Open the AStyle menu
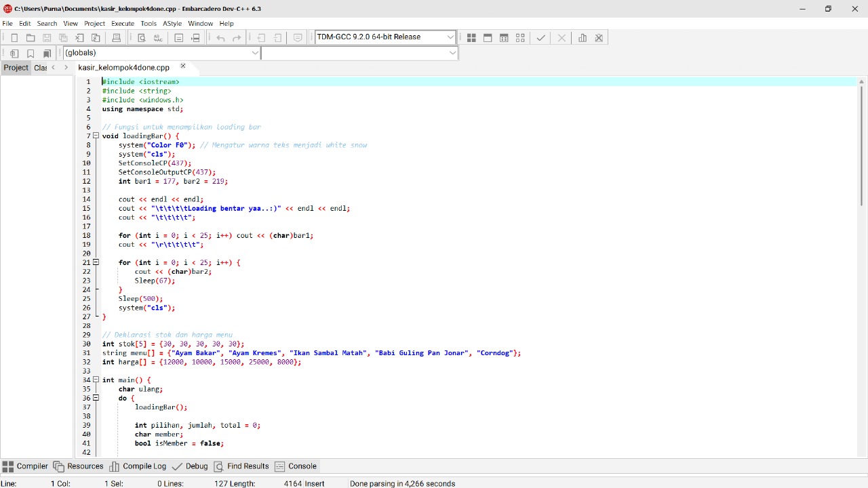Image resolution: width=868 pixels, height=488 pixels. point(172,23)
